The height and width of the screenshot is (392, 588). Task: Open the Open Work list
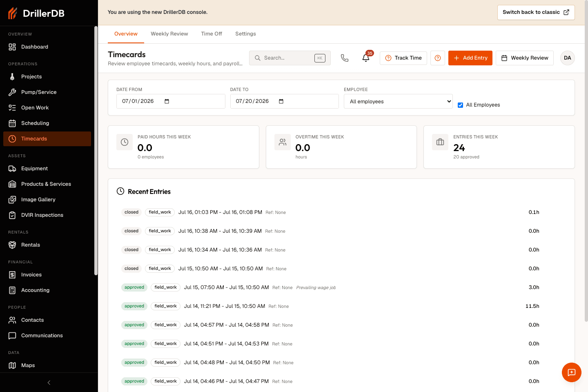pyautogui.click(x=47, y=108)
